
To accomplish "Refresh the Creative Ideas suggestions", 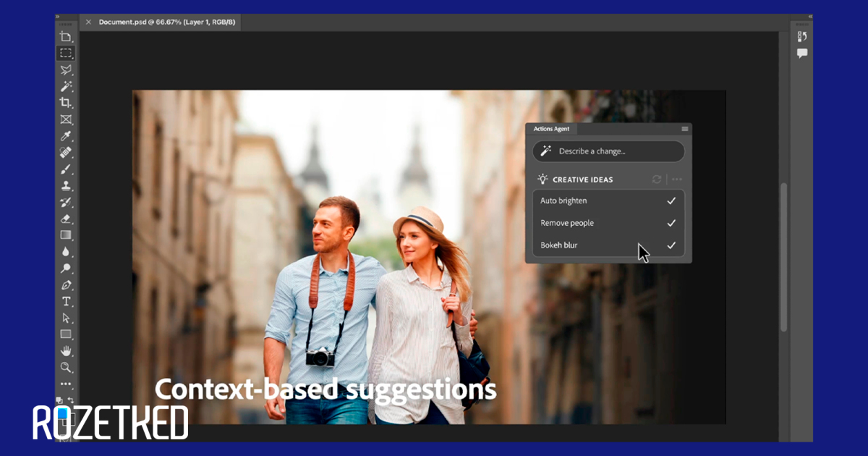I will click(657, 180).
